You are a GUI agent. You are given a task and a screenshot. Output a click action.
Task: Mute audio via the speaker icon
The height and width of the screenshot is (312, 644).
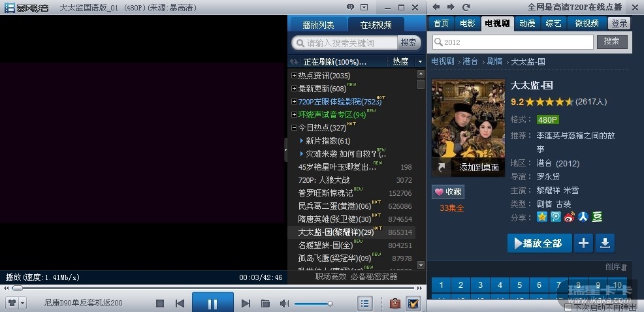tap(284, 304)
